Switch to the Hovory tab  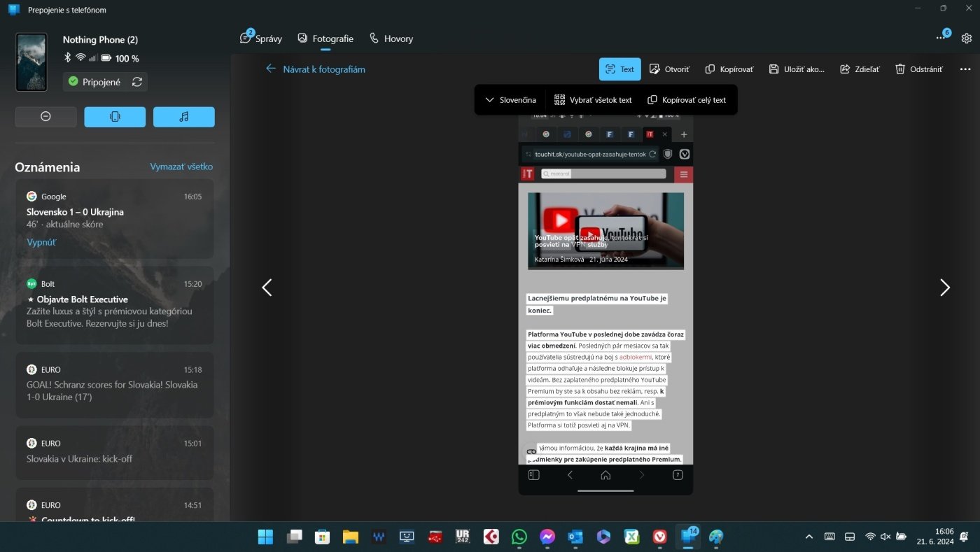(391, 38)
